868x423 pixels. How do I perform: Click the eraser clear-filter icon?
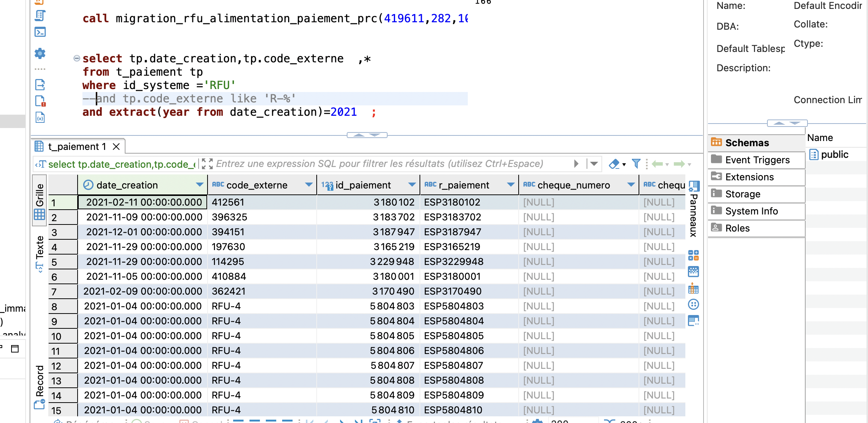click(x=614, y=164)
